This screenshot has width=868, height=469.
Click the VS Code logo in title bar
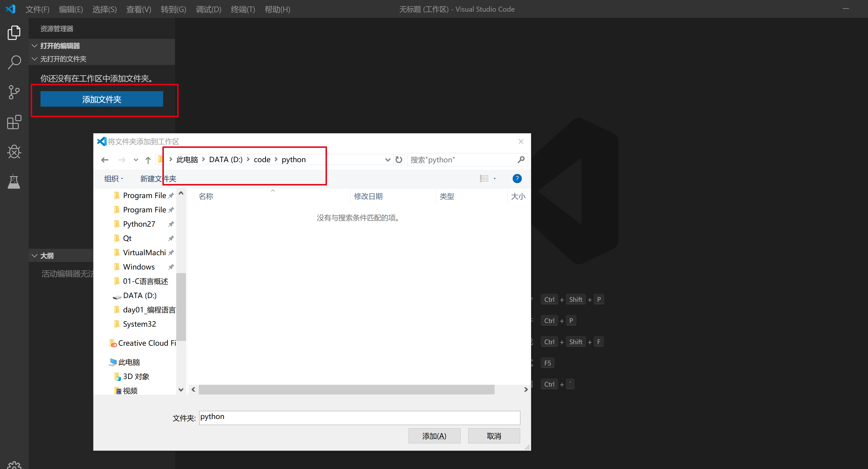(11, 9)
